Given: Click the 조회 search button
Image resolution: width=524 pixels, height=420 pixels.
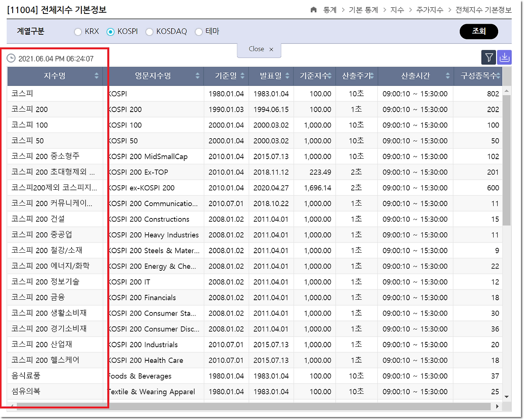Looking at the screenshot, I should [479, 31].
